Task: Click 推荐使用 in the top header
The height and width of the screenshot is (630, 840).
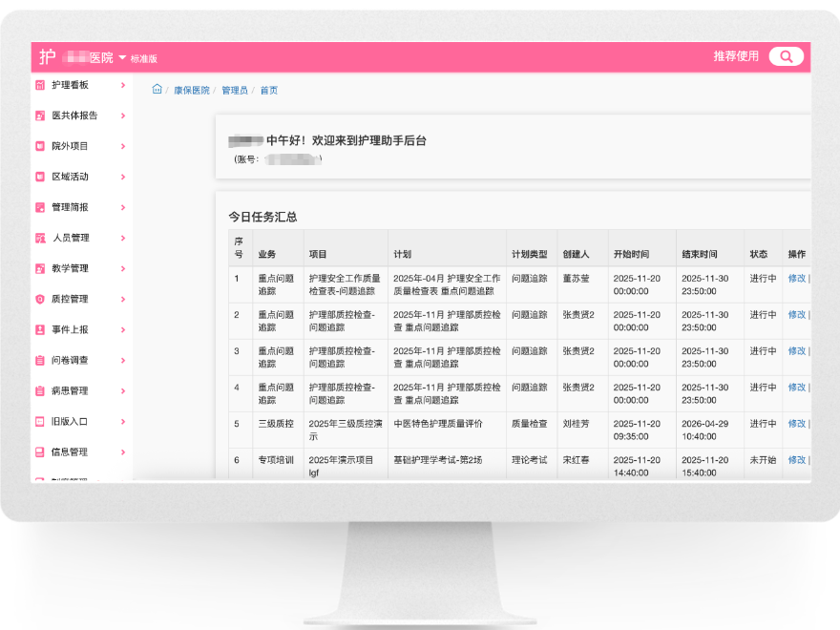Action: (x=736, y=56)
